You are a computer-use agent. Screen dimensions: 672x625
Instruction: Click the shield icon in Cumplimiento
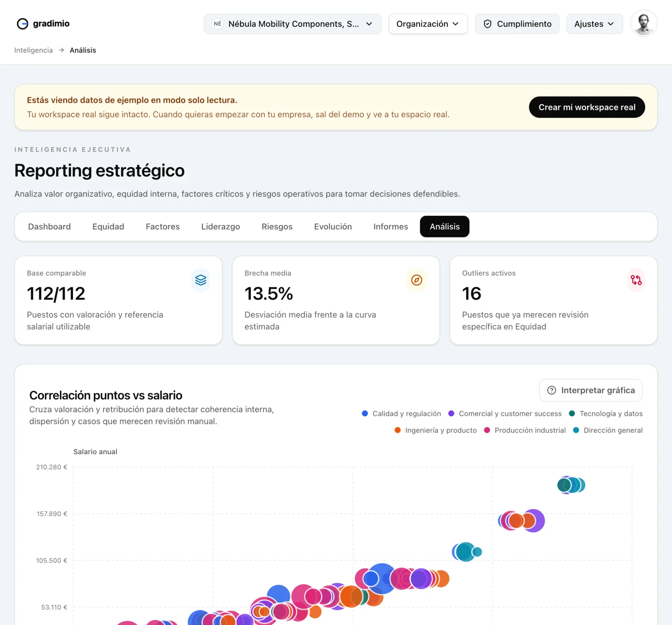coord(488,24)
